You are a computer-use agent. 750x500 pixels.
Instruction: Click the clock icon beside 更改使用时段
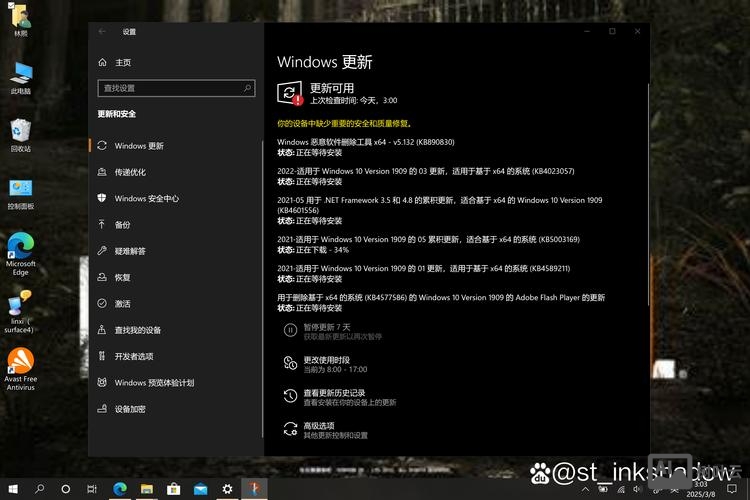point(290,363)
